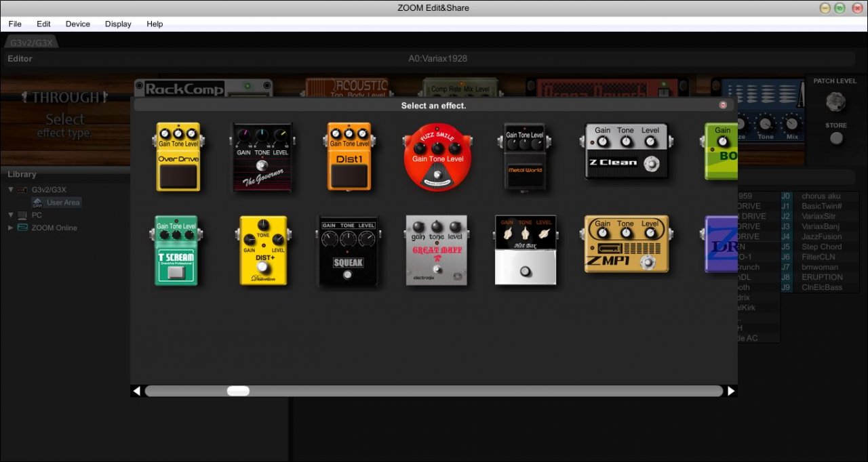
Task: Choose the Great Muff pedal
Action: [437, 250]
